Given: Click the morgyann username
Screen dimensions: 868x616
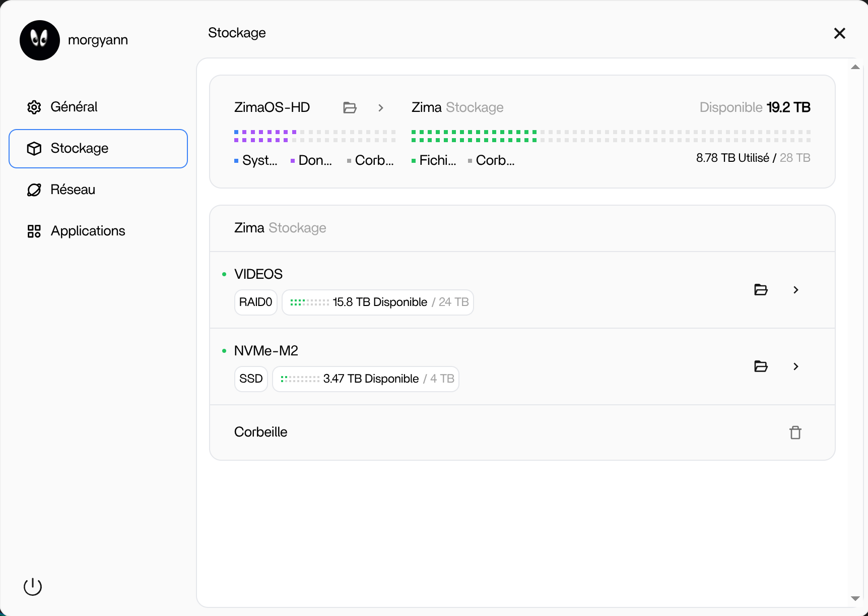Looking at the screenshot, I should tap(98, 40).
